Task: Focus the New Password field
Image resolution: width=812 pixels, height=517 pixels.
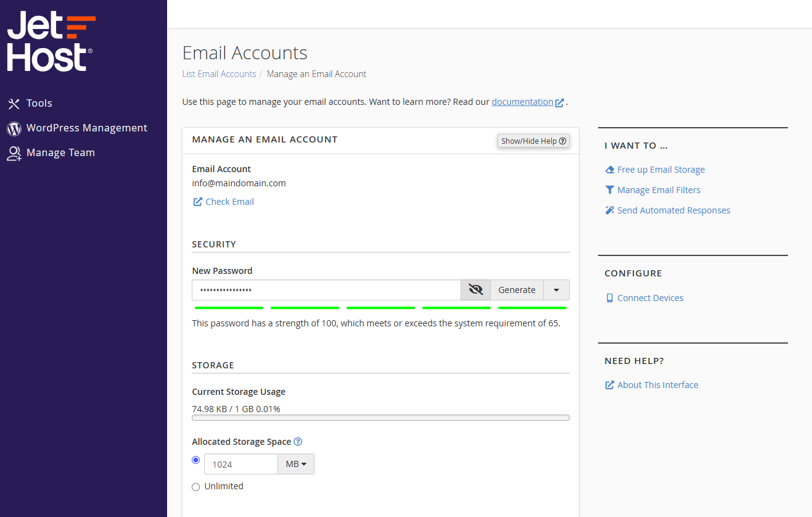Action: [326, 290]
